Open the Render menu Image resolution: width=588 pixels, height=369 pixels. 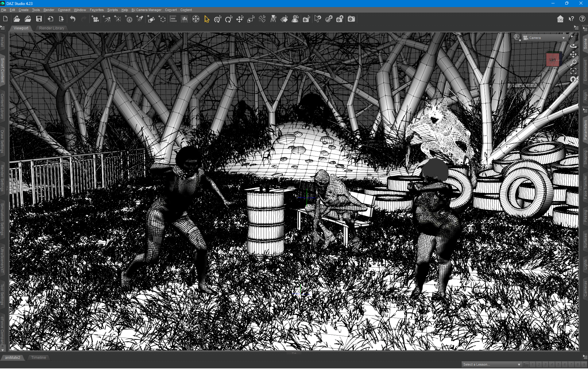coord(49,10)
